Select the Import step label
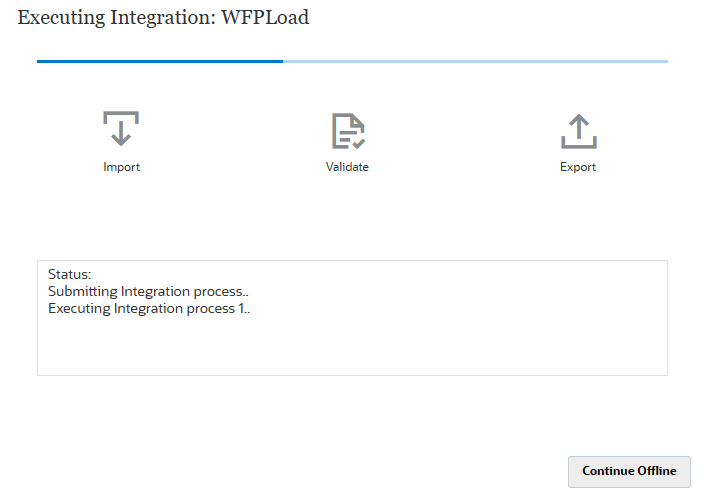Viewport: 710px width, 504px height. pos(121,167)
